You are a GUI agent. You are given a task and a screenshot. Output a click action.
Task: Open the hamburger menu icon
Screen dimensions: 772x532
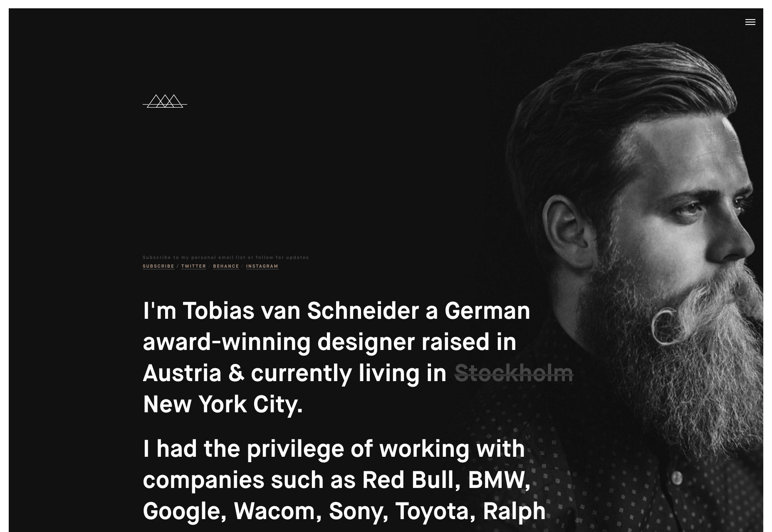point(750,22)
